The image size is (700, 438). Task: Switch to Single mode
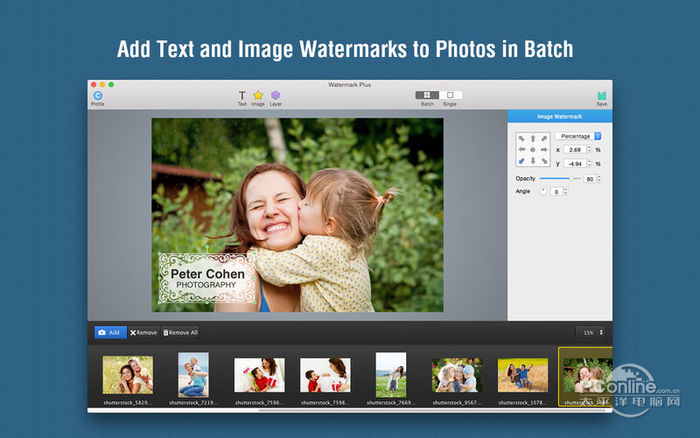(x=450, y=95)
